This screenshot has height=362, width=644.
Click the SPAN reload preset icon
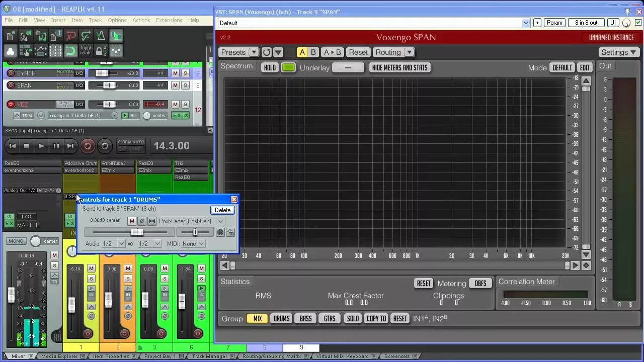tap(267, 52)
